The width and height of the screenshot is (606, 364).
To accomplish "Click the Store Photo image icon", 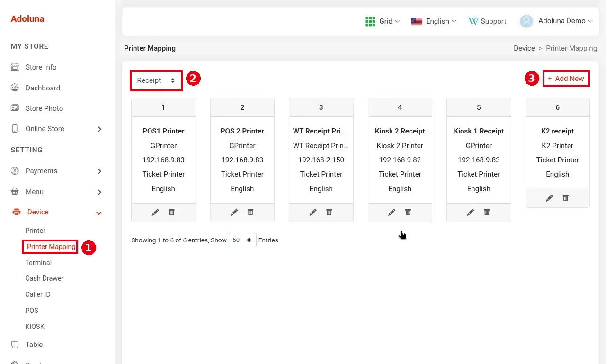I will pyautogui.click(x=15, y=108).
